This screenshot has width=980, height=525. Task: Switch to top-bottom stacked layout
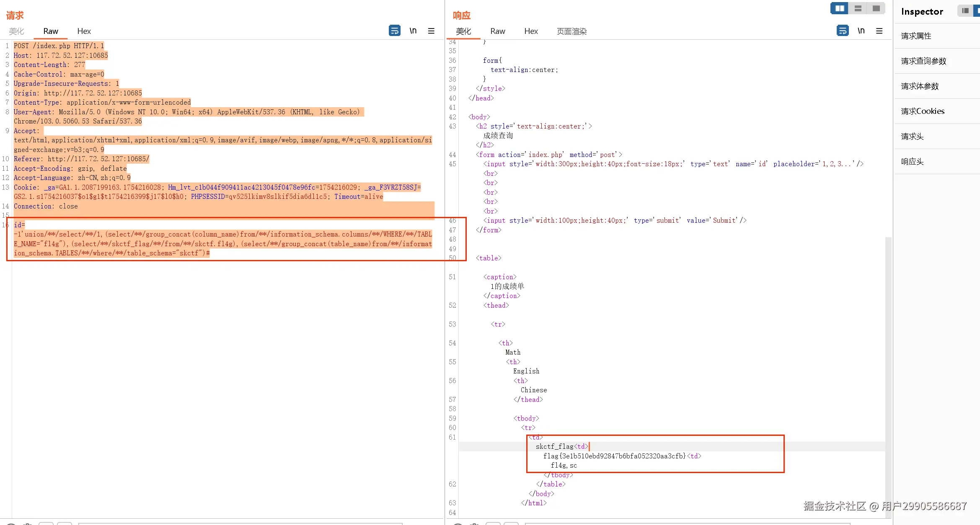(858, 8)
